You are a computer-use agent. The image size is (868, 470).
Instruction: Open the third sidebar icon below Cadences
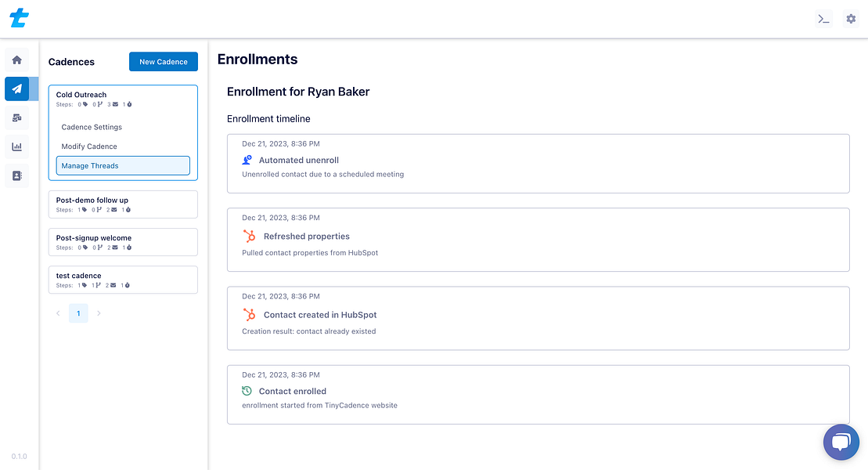click(x=16, y=117)
